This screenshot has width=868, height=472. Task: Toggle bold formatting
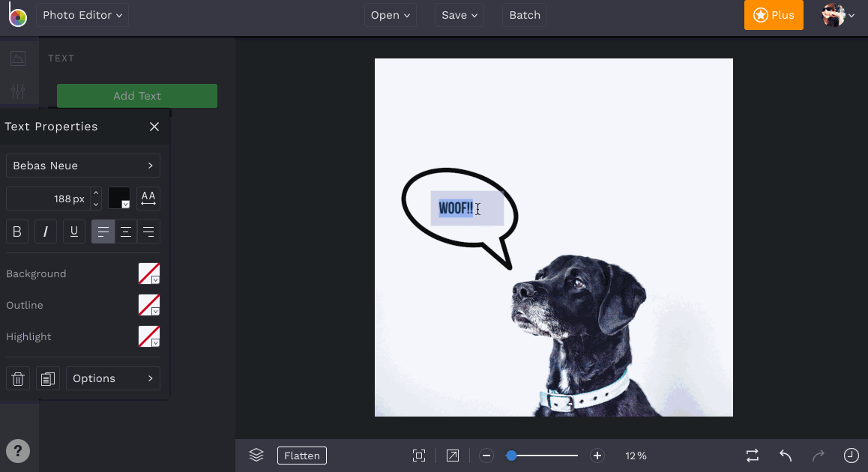[x=17, y=232]
